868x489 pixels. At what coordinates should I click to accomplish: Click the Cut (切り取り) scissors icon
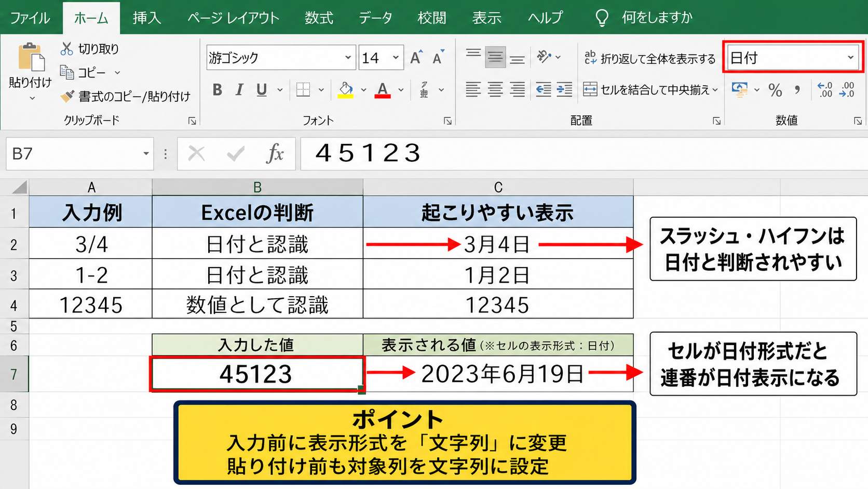(x=66, y=49)
